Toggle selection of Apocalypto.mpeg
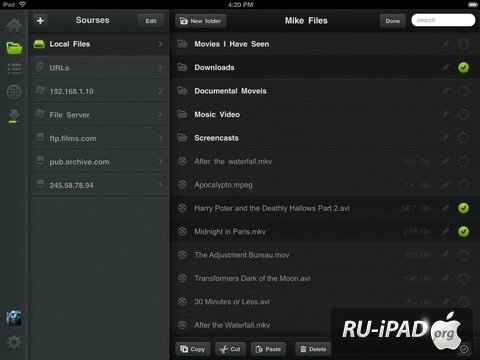The width and height of the screenshot is (480, 360). click(463, 185)
